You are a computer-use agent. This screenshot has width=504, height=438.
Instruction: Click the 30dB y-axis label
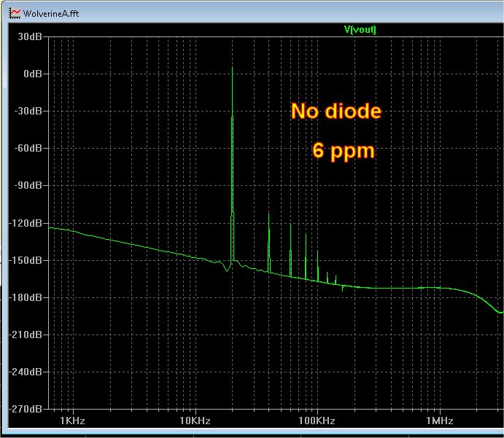(30, 36)
